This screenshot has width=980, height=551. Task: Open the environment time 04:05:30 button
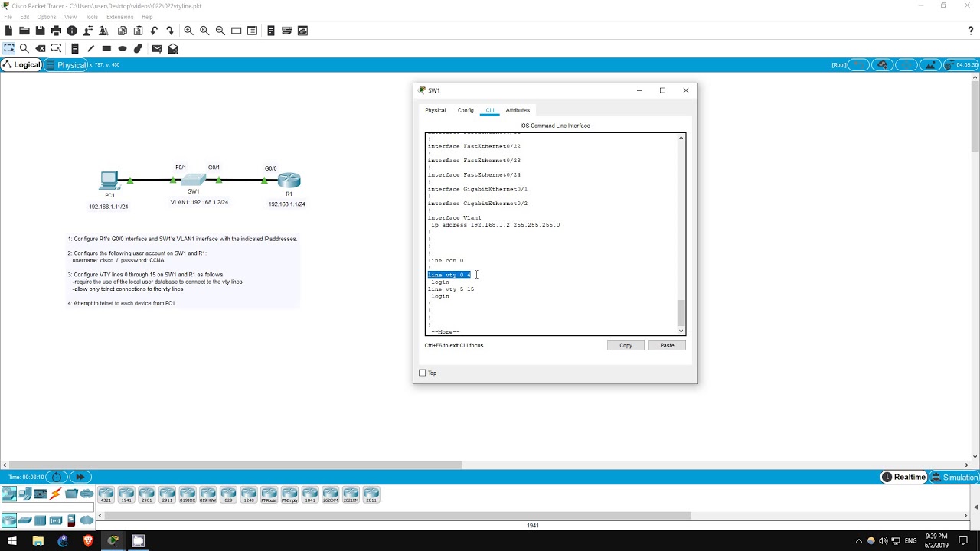(961, 65)
